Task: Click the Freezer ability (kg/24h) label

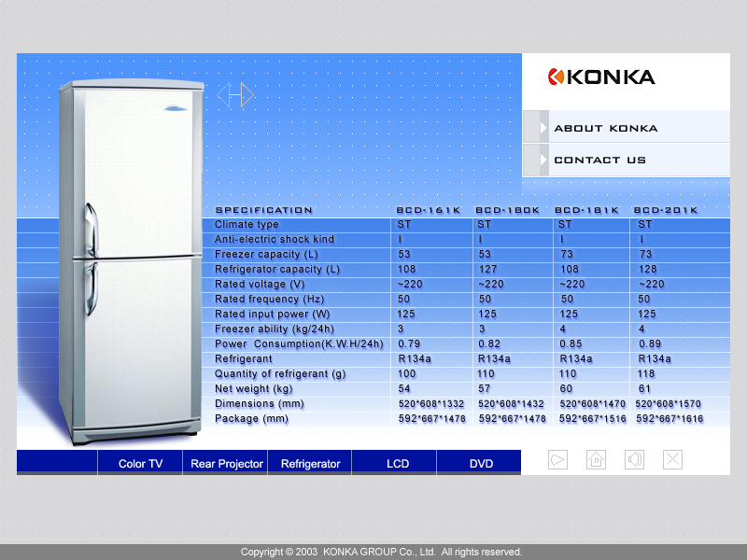Action: (x=274, y=329)
